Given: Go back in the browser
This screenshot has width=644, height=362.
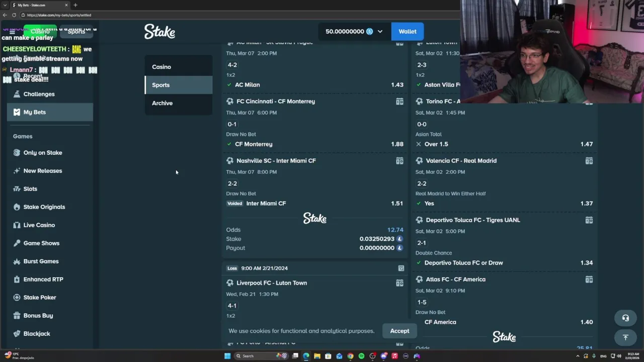Looking at the screenshot, I should click(5, 15).
